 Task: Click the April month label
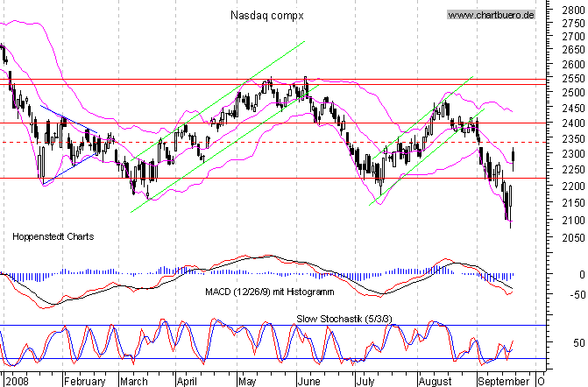(x=187, y=382)
